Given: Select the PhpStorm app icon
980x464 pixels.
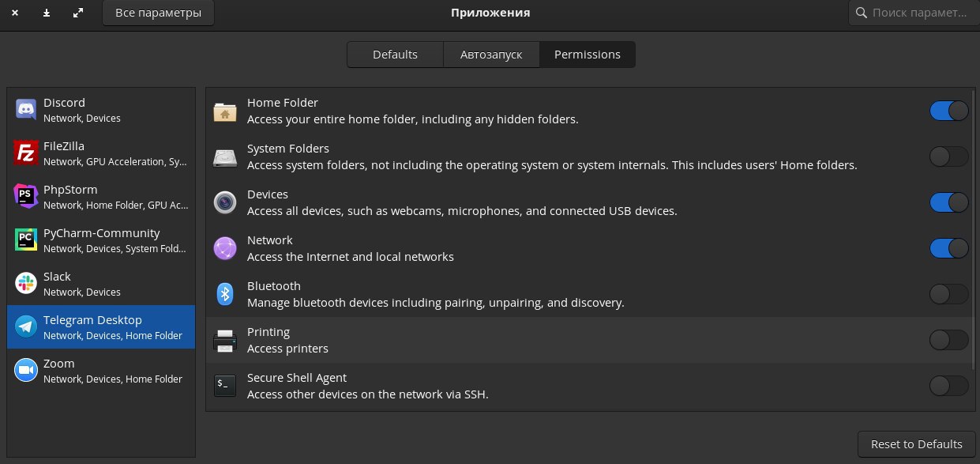Looking at the screenshot, I should 26,197.
